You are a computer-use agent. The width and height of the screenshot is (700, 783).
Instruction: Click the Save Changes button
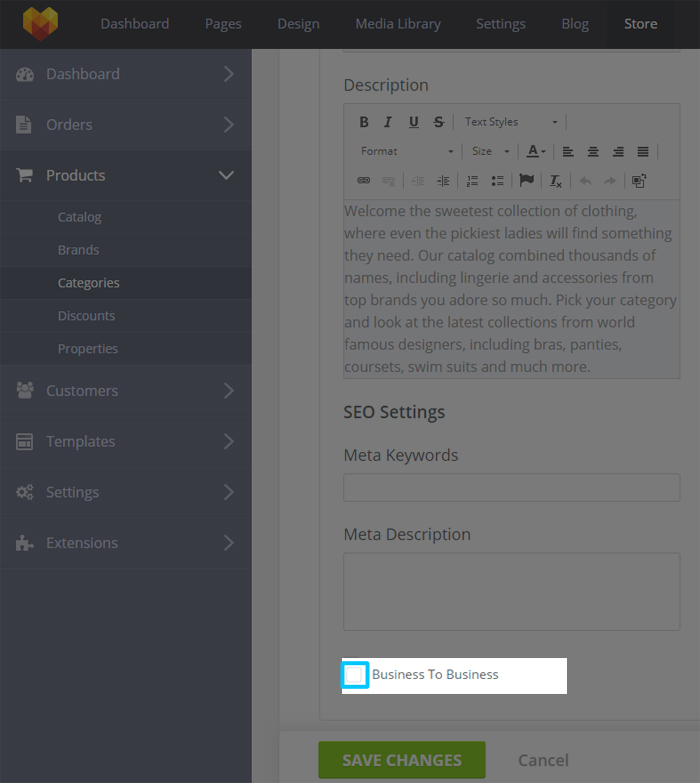pos(402,760)
